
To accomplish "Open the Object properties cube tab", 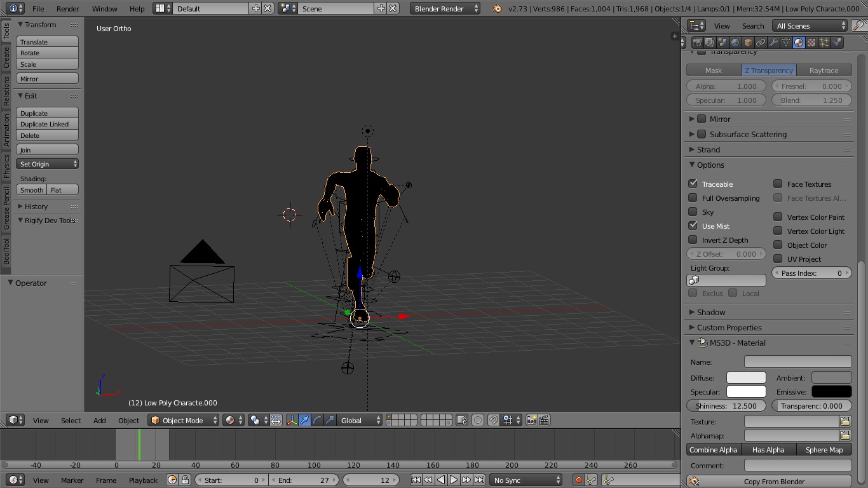I will coord(748,43).
